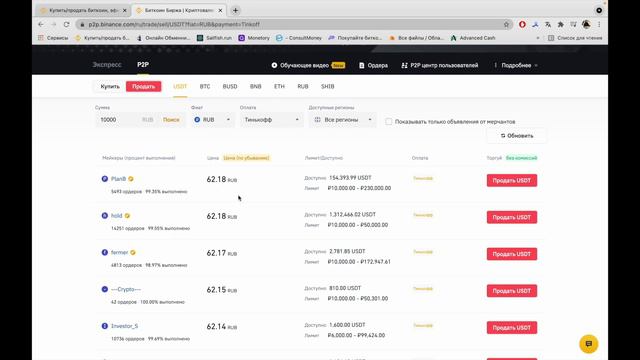Open Сервисы bookmark
Screen dimensions: 640x360
[x=53, y=38]
